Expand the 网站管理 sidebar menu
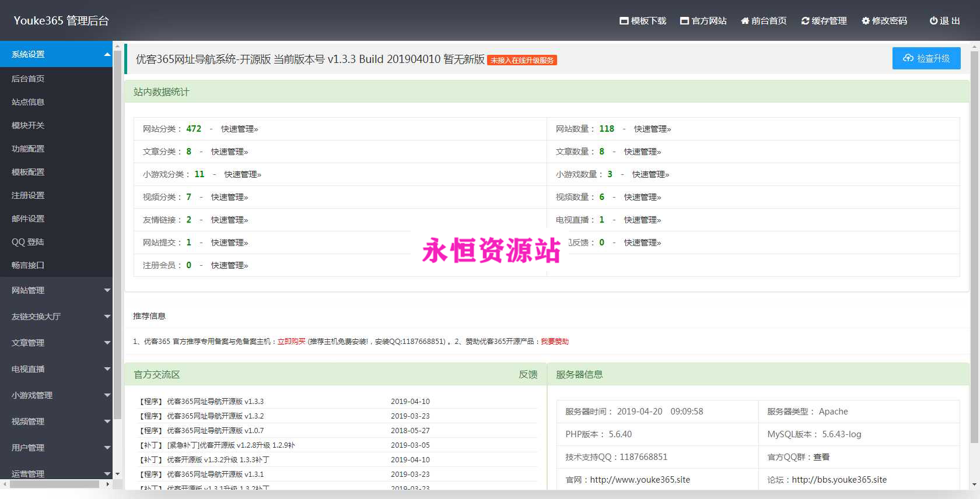The width and height of the screenshot is (980, 499). [x=107, y=290]
